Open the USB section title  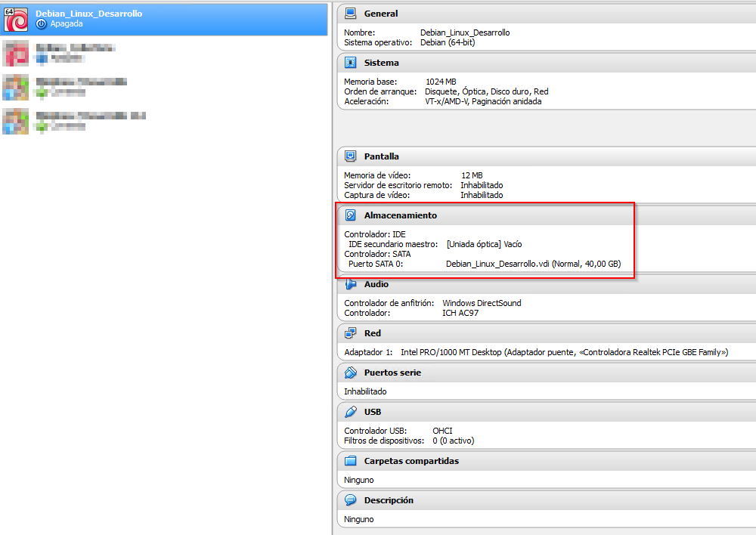(x=372, y=412)
